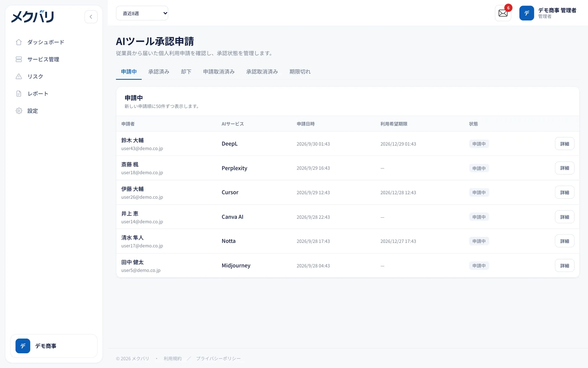Click the デ user avatar in header
Image resolution: width=588 pixels, height=368 pixels.
click(x=527, y=13)
